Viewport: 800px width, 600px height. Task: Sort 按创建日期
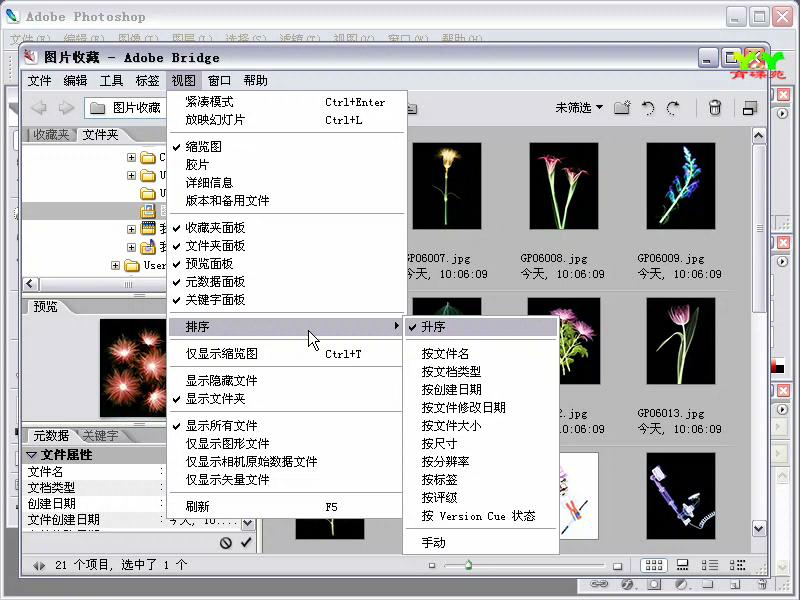pyautogui.click(x=481, y=390)
